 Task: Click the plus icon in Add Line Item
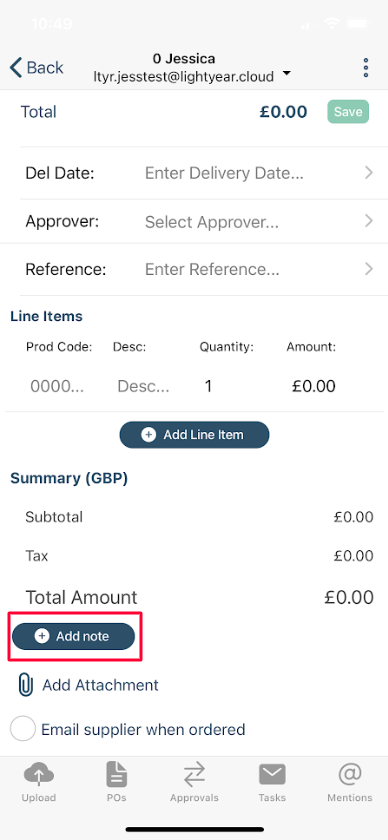click(x=148, y=434)
